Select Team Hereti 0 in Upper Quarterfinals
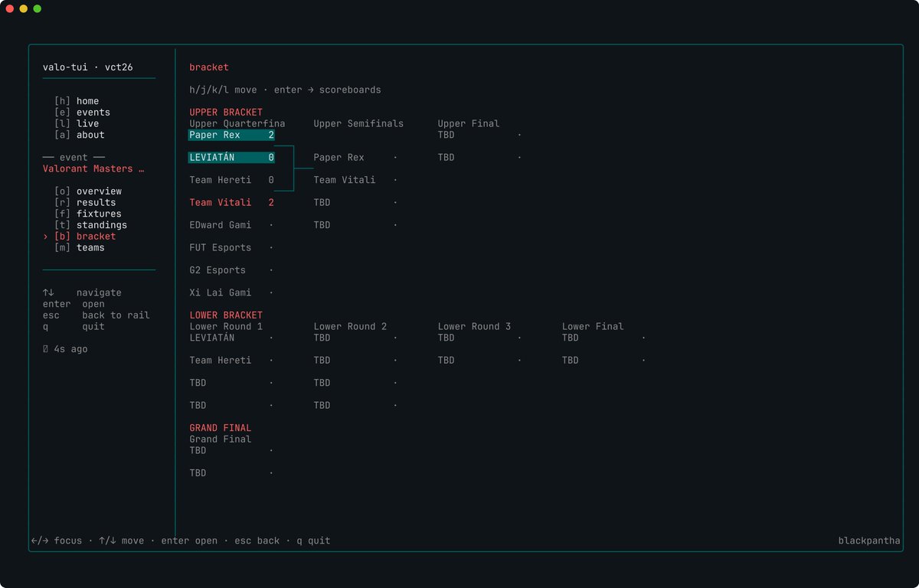This screenshot has height=588, width=919. pyautogui.click(x=232, y=180)
